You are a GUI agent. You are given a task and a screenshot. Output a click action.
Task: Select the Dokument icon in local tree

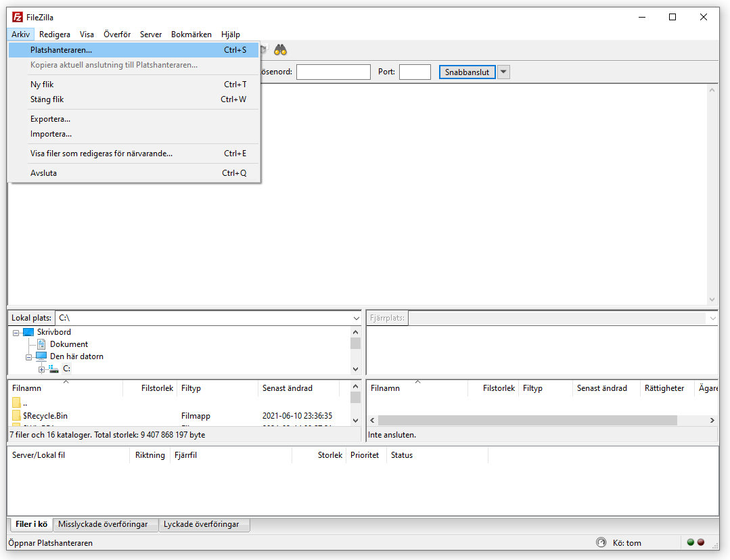coord(41,344)
